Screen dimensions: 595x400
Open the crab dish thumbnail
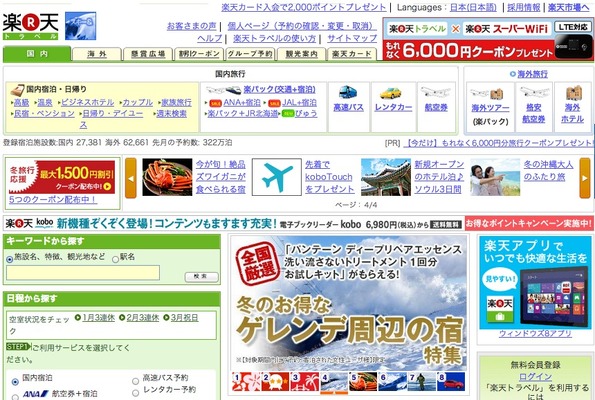pyautogui.click(x=167, y=177)
